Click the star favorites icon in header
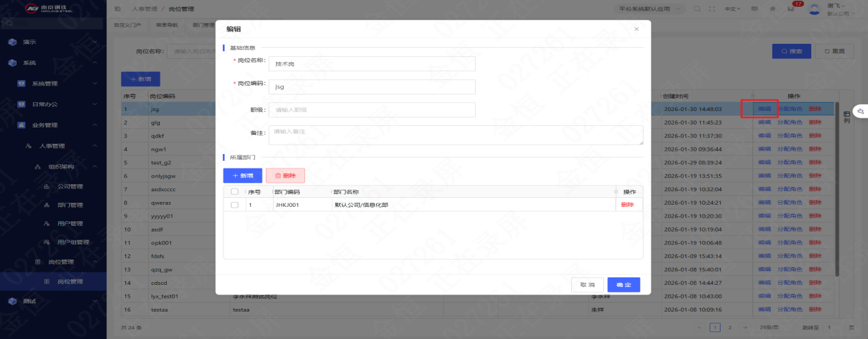 point(773,9)
